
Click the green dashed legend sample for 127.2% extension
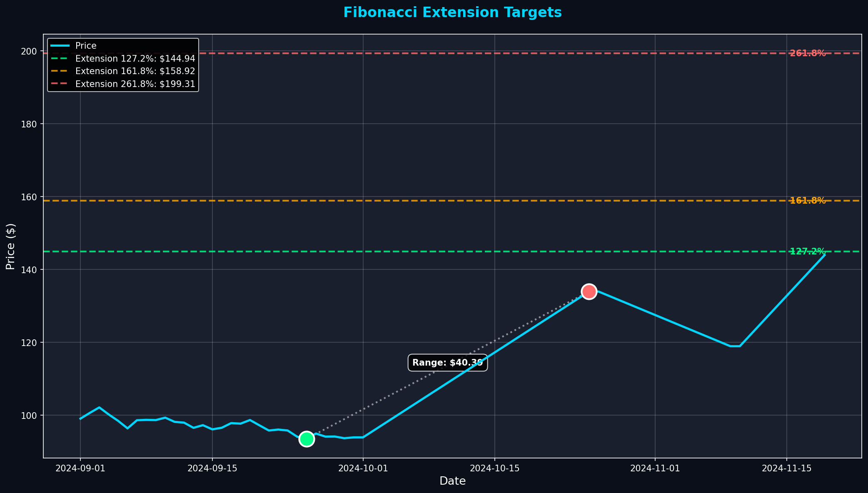click(x=60, y=59)
